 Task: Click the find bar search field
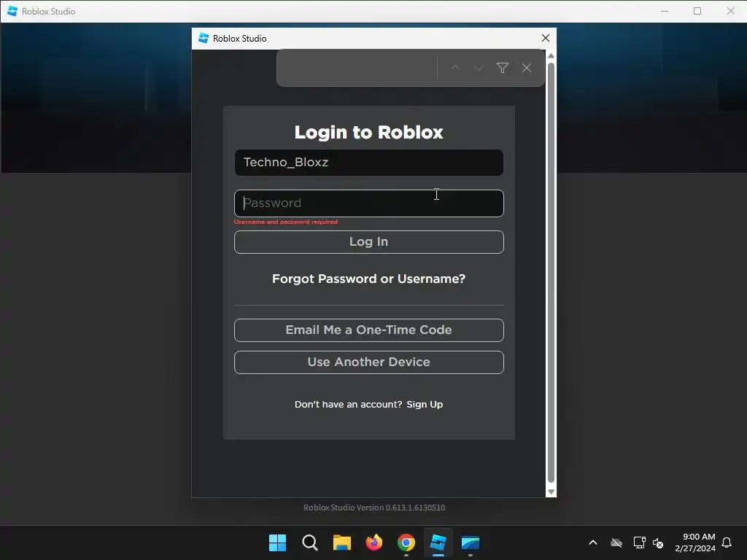coord(358,68)
